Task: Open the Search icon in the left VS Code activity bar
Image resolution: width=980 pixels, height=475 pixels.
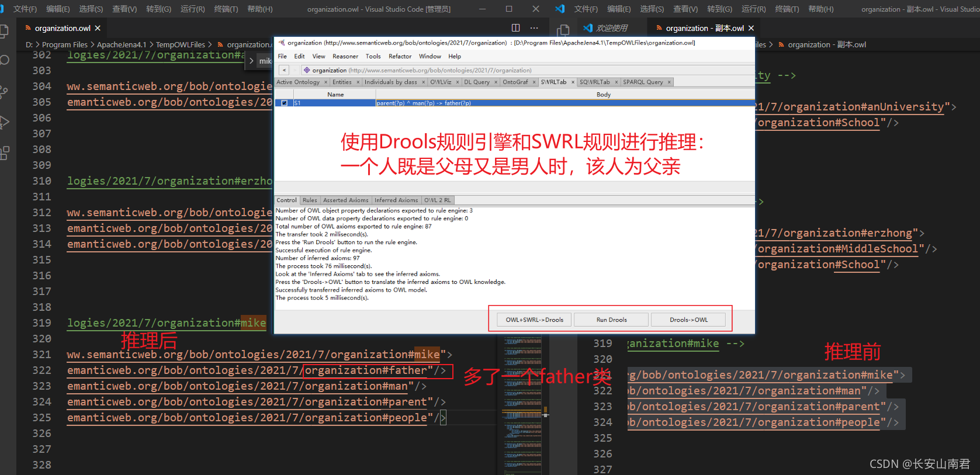Action: (x=4, y=60)
